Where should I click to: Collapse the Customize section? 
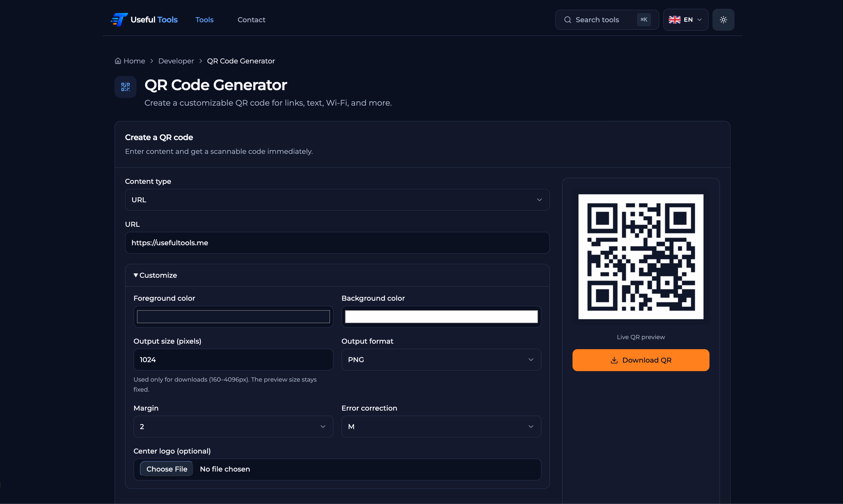pos(155,275)
